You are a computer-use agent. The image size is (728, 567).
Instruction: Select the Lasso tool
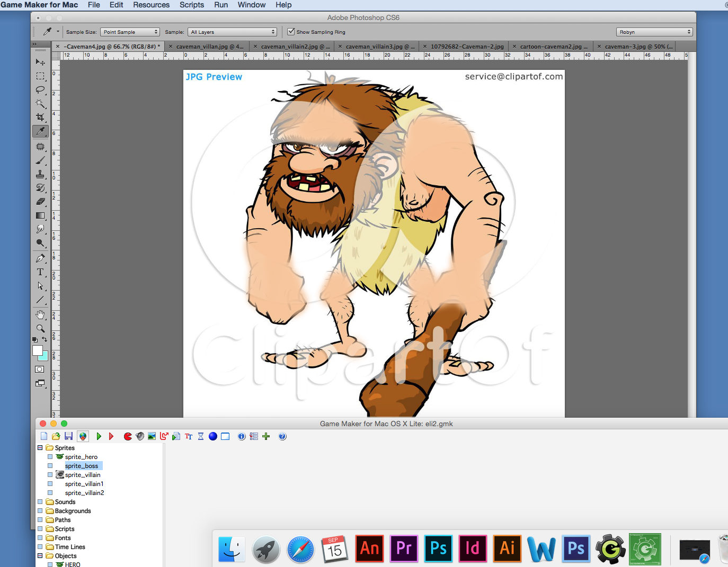coord(40,89)
